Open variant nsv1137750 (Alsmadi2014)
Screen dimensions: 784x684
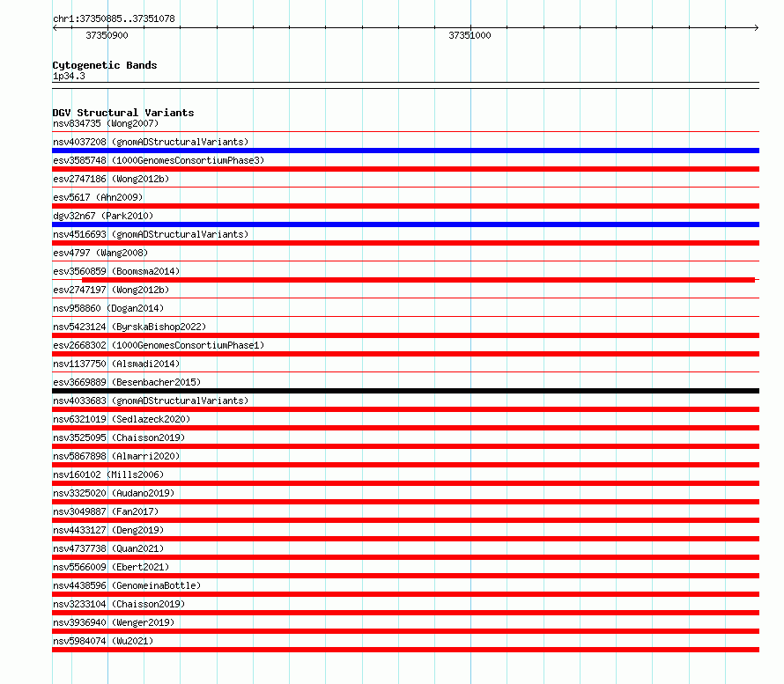coord(116,364)
